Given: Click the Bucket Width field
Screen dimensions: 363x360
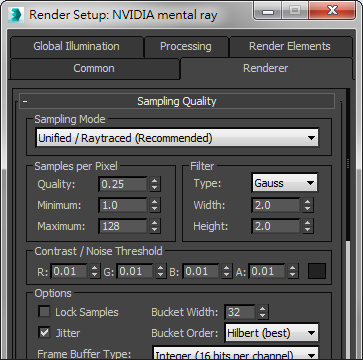Looking at the screenshot, I should (240, 312).
